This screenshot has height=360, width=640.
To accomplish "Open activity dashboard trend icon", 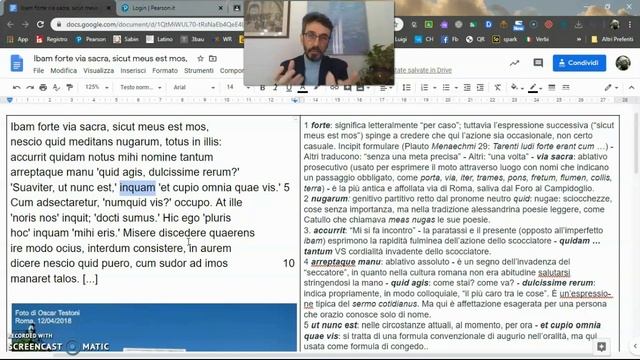I will (514, 63).
